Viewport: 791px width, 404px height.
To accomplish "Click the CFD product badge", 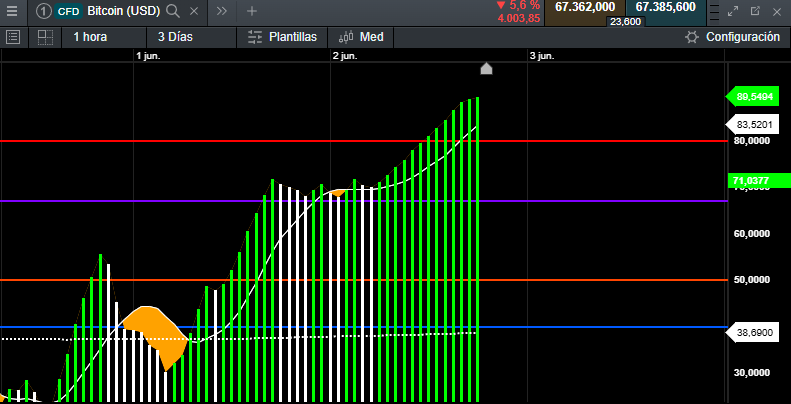I will (68, 11).
